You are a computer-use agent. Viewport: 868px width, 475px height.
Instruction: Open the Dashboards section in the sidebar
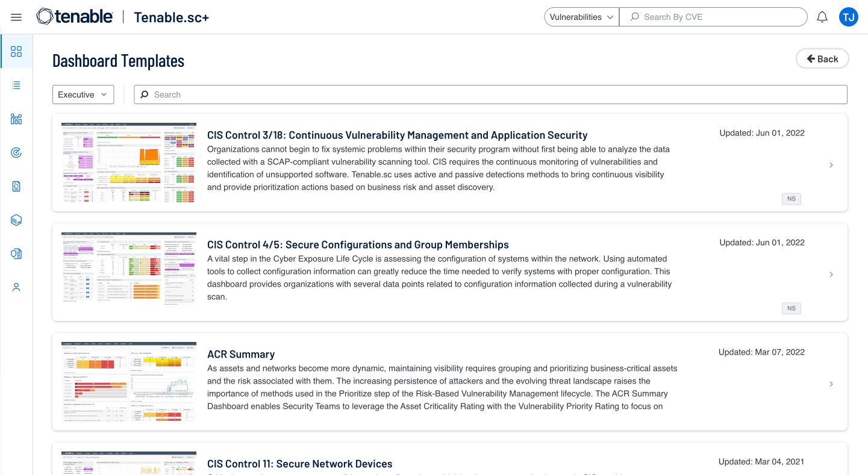tap(16, 51)
